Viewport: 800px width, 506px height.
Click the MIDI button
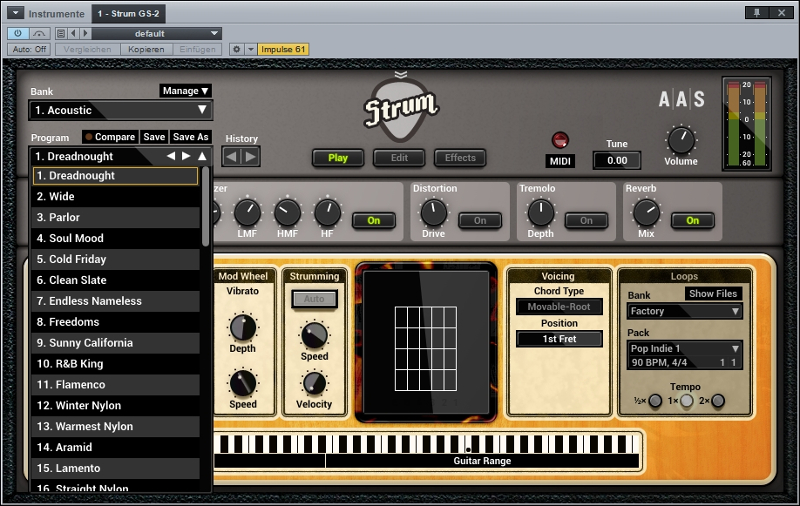pos(560,161)
